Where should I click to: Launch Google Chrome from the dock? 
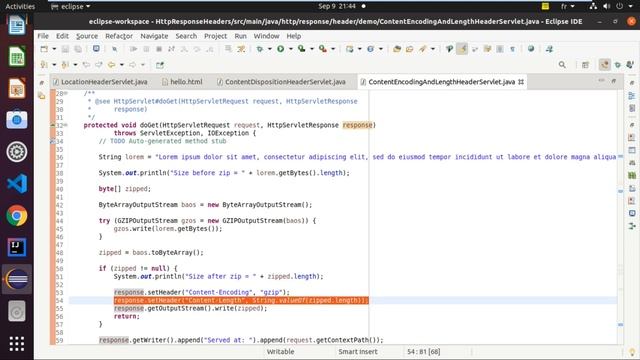click(17, 216)
